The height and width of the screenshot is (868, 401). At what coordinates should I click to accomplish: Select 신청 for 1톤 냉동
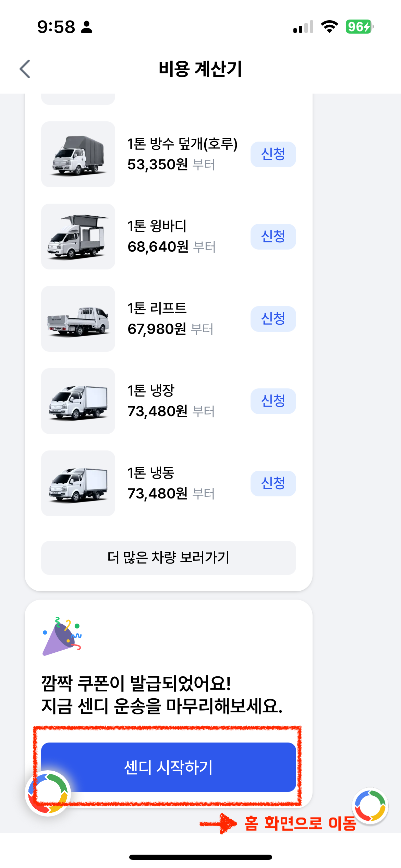273,483
